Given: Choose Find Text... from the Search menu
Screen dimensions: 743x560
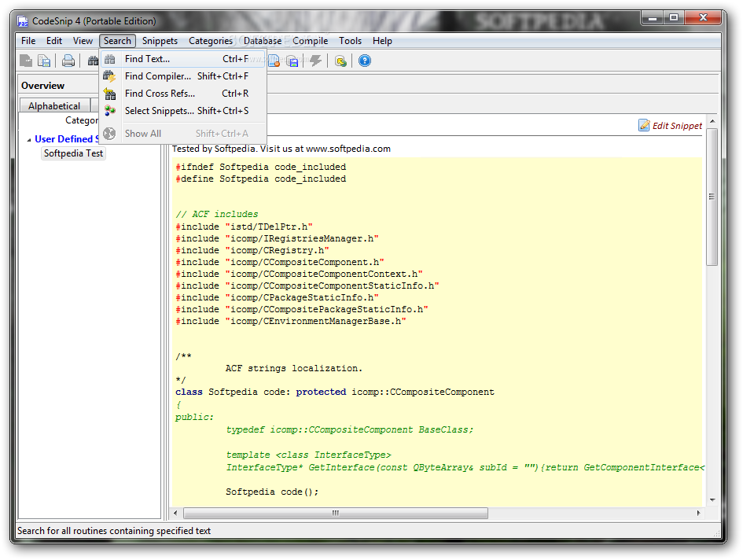Looking at the screenshot, I should tap(183, 59).
